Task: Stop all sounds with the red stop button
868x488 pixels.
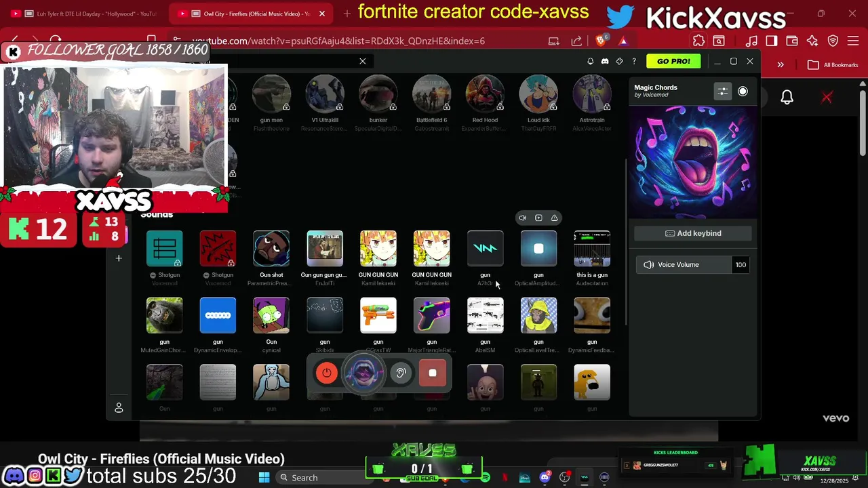Action: click(x=433, y=373)
